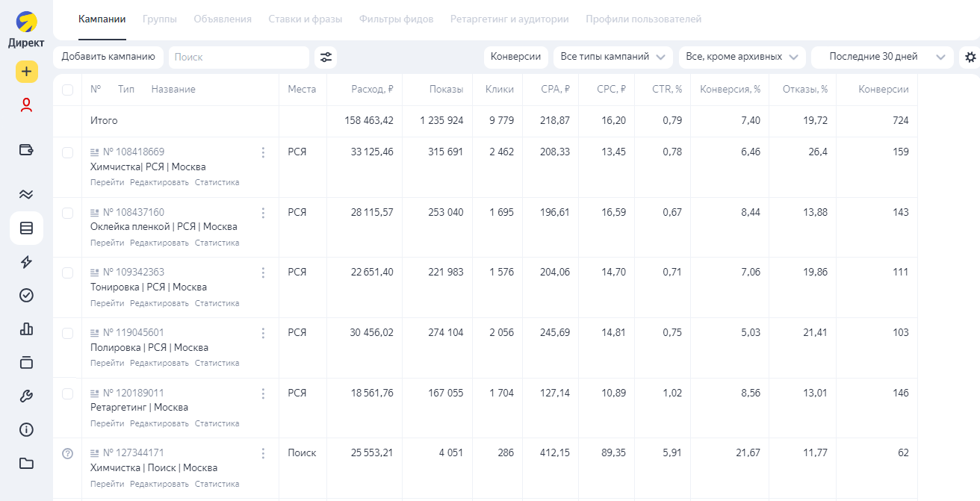The image size is (980, 501).
Task: Go to Ретаргетинг и аудитории tab
Action: [509, 19]
